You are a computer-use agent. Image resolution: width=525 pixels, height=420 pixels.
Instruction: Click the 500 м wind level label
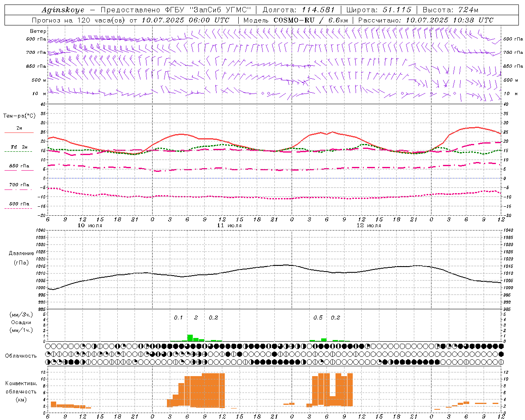click(x=39, y=80)
